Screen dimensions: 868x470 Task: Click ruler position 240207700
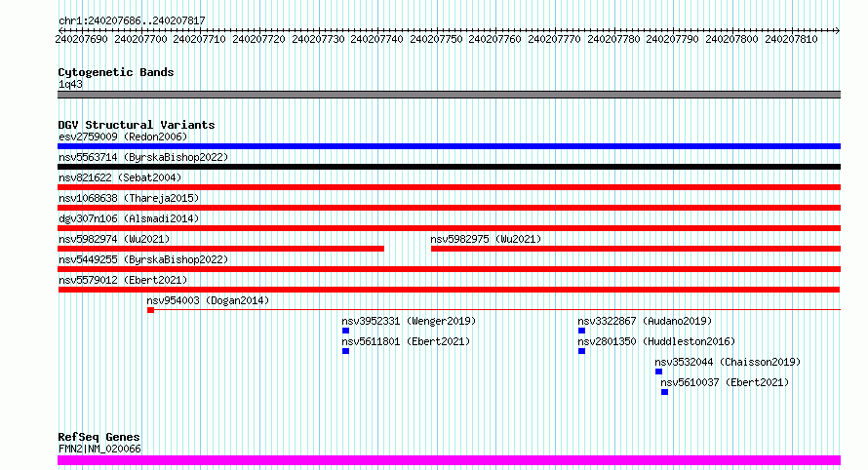coord(140,39)
